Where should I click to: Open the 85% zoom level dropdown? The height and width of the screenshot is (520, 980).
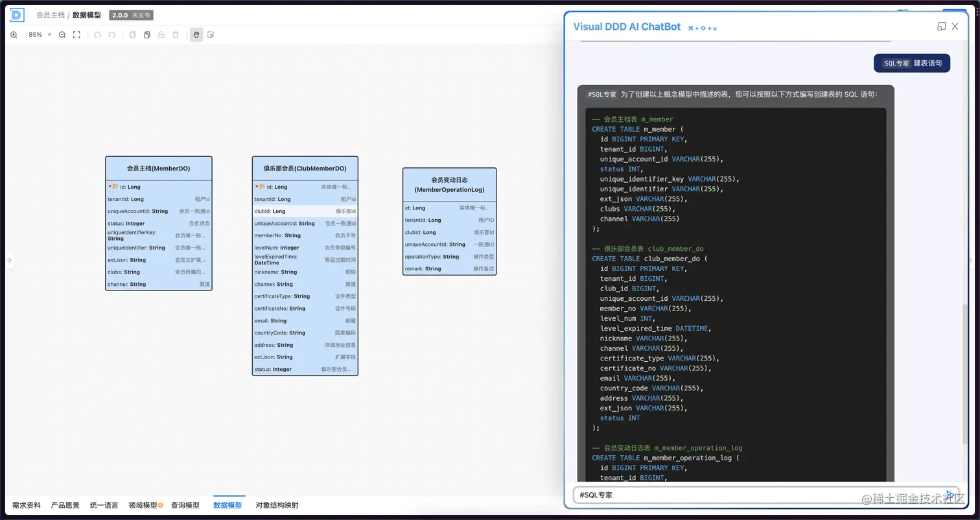tap(40, 35)
